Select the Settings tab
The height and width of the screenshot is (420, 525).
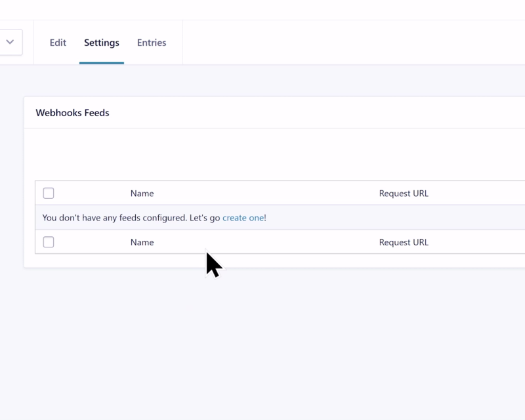[102, 43]
